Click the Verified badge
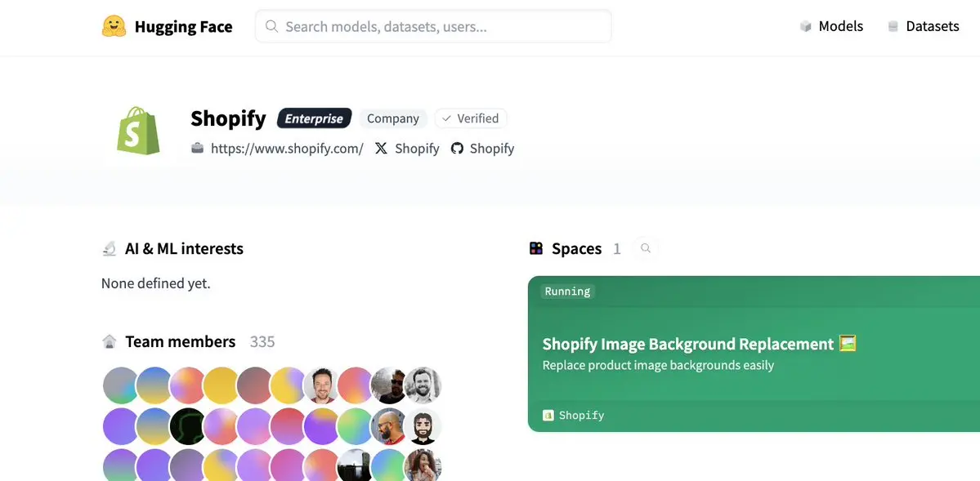This screenshot has height=481, width=980. 471,118
